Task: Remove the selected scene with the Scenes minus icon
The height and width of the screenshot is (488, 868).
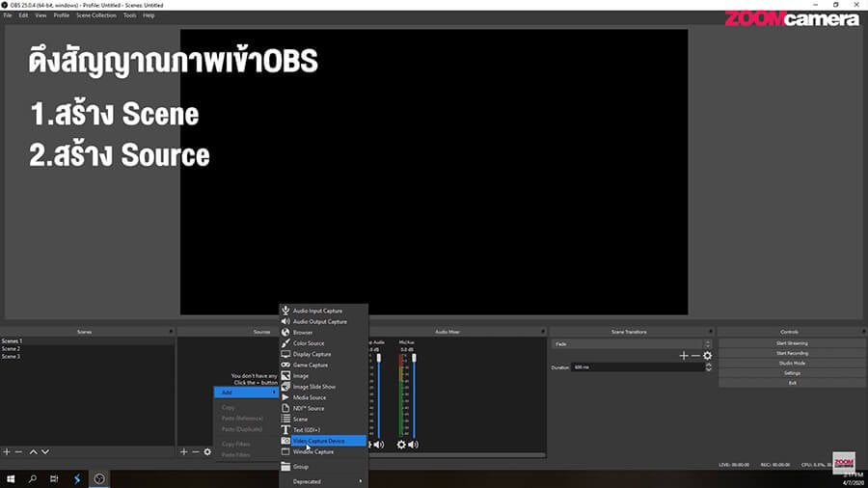Action: [x=19, y=452]
